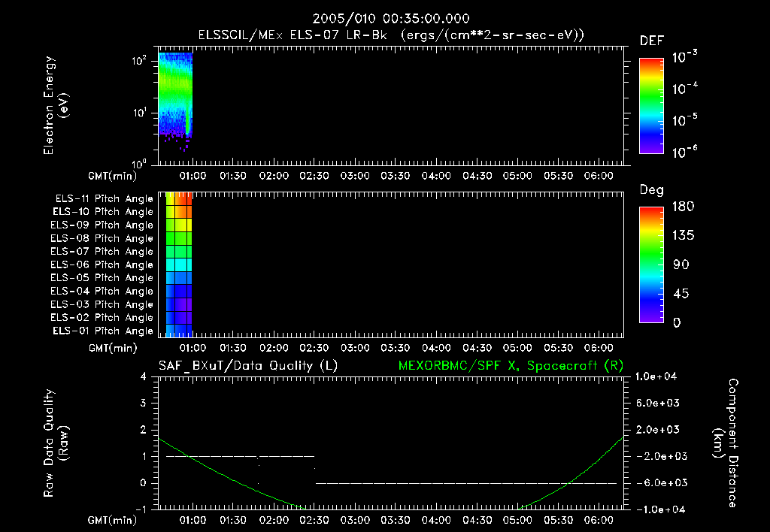
Task: Pick the DEF rainbow color scale bar
Action: point(651,106)
